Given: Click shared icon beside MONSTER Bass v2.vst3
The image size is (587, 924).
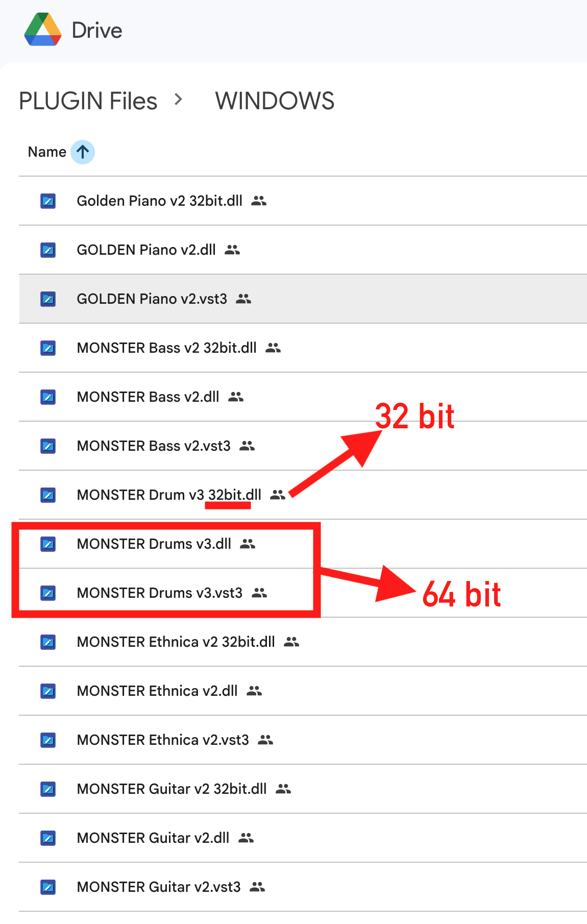Looking at the screenshot, I should [247, 446].
